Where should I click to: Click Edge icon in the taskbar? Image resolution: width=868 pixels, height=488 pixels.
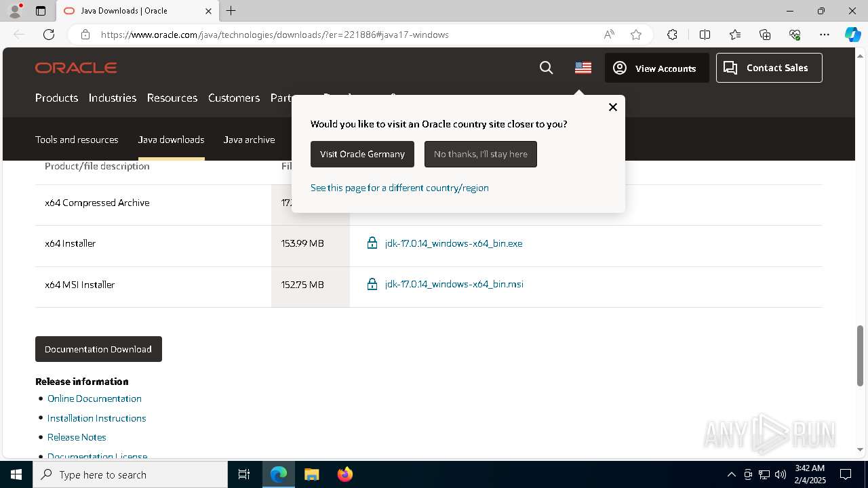pos(279,474)
